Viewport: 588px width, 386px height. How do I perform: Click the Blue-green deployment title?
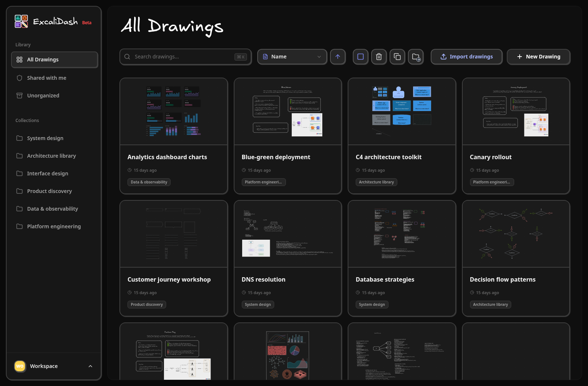(276, 157)
